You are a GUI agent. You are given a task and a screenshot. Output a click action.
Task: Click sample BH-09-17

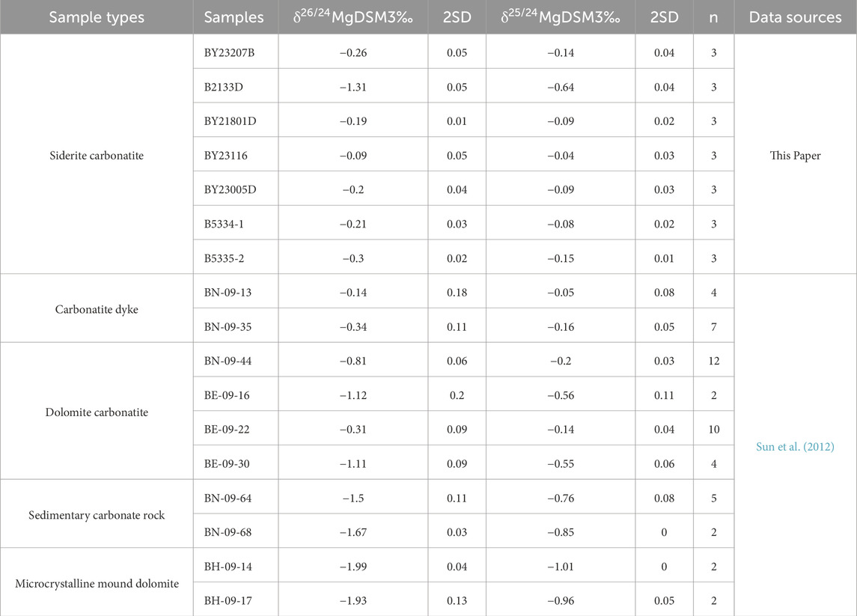[235, 600]
